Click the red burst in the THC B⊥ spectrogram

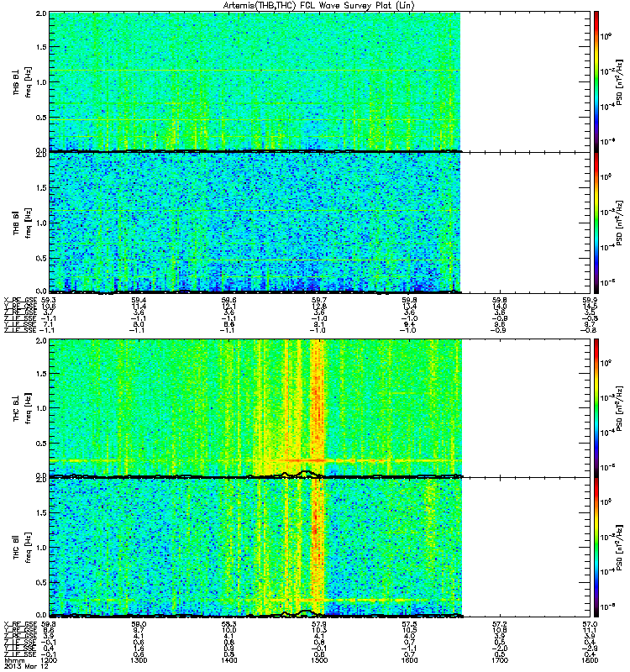[x=318, y=407]
